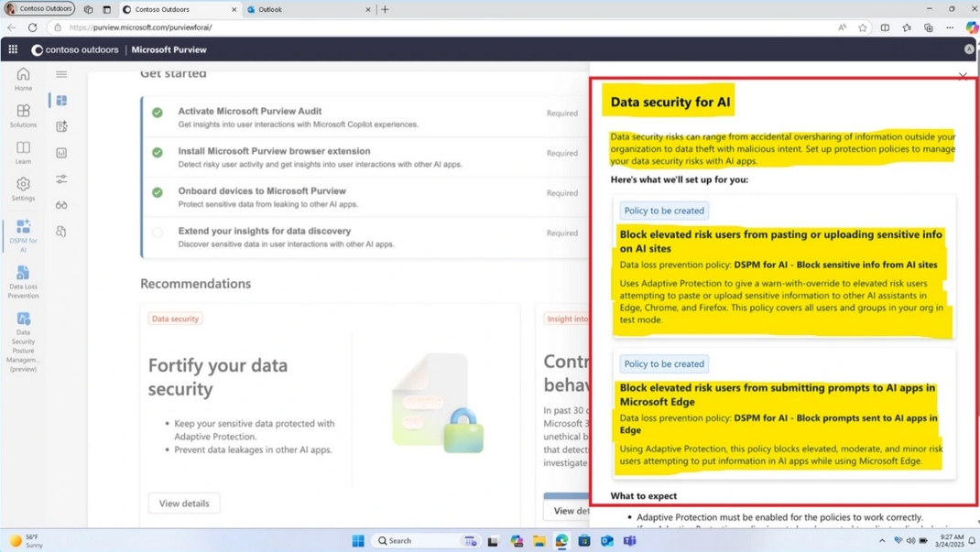Open Data Loss Prevention in sidebar
980x552 pixels.
pyautogui.click(x=23, y=282)
